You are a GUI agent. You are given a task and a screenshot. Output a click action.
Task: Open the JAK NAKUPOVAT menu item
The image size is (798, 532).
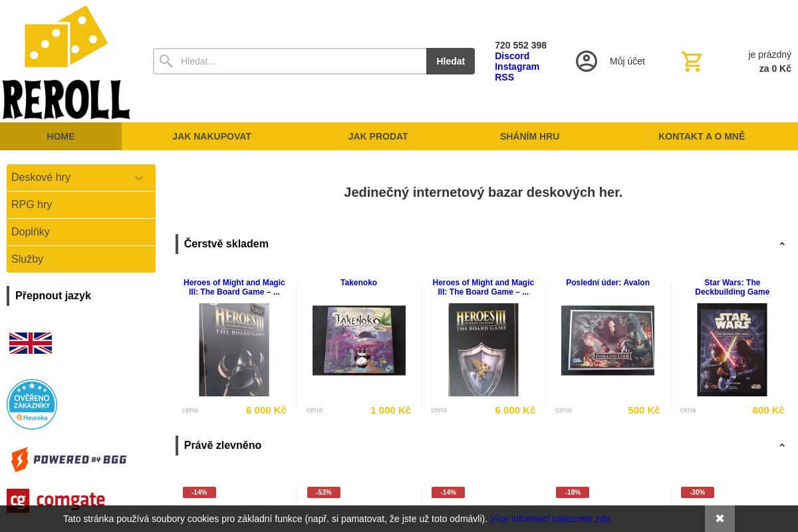(x=211, y=136)
